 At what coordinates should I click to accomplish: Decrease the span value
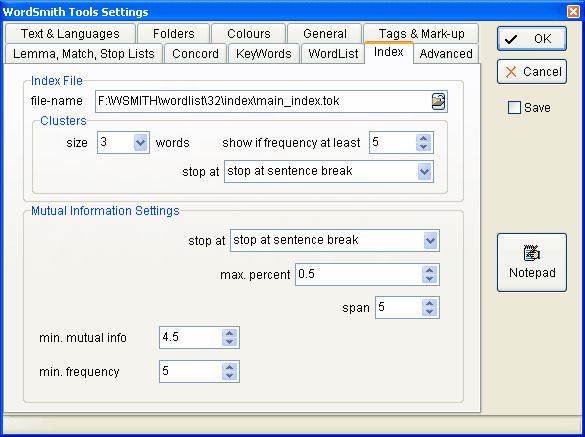tap(429, 312)
